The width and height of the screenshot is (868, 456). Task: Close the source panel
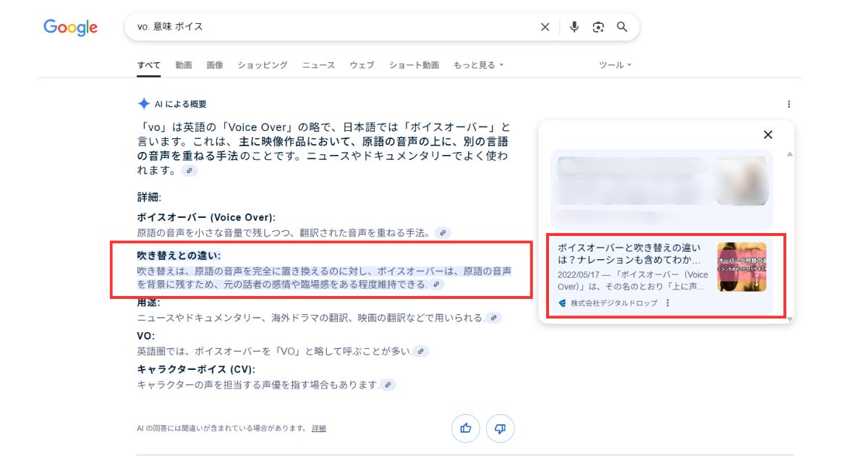click(x=768, y=135)
